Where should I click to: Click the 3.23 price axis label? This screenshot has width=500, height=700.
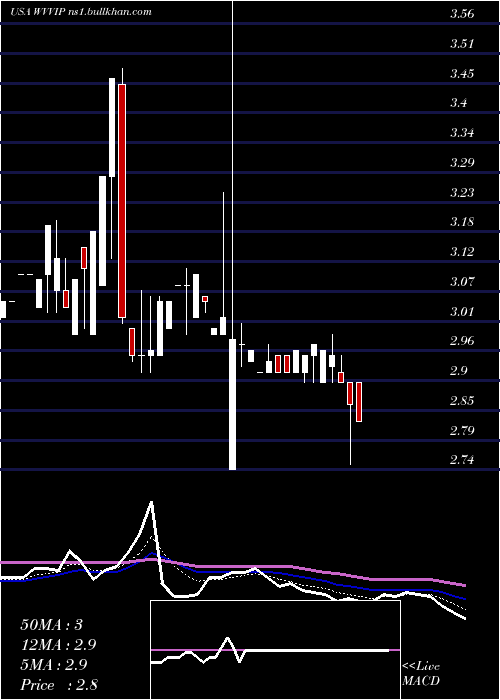pyautogui.click(x=462, y=192)
